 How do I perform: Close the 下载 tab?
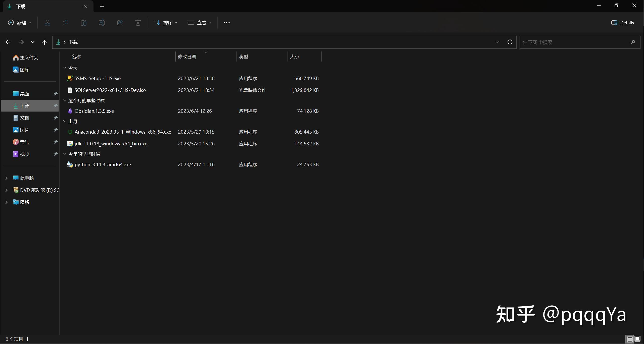[85, 6]
